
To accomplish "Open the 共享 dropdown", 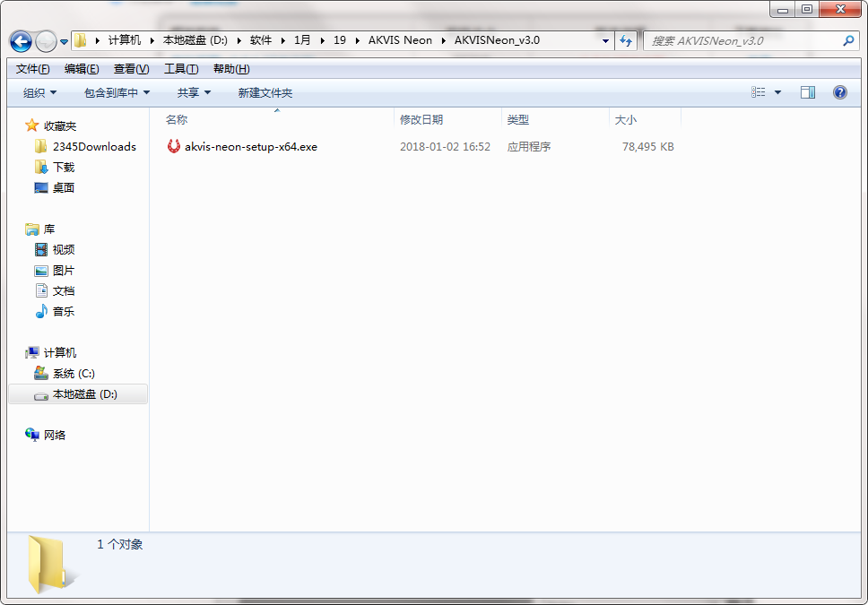I will click(194, 92).
